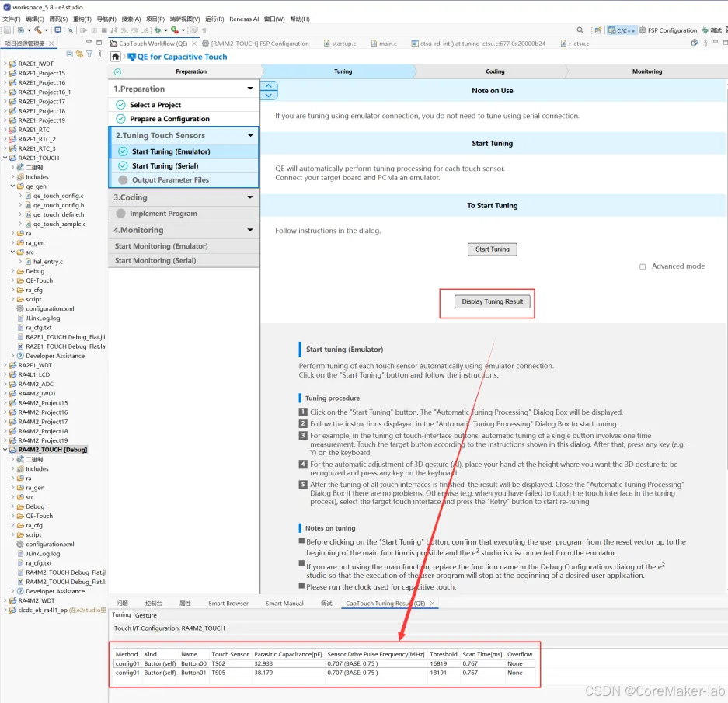Click the down chevron scroll arrow
The width and height of the screenshot is (728, 703).
(x=268, y=96)
